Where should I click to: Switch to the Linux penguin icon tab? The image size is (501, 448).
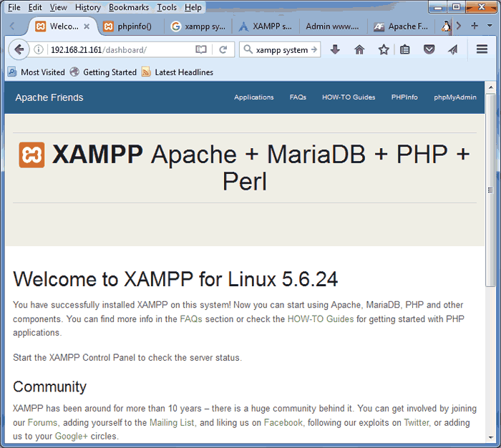click(446, 26)
